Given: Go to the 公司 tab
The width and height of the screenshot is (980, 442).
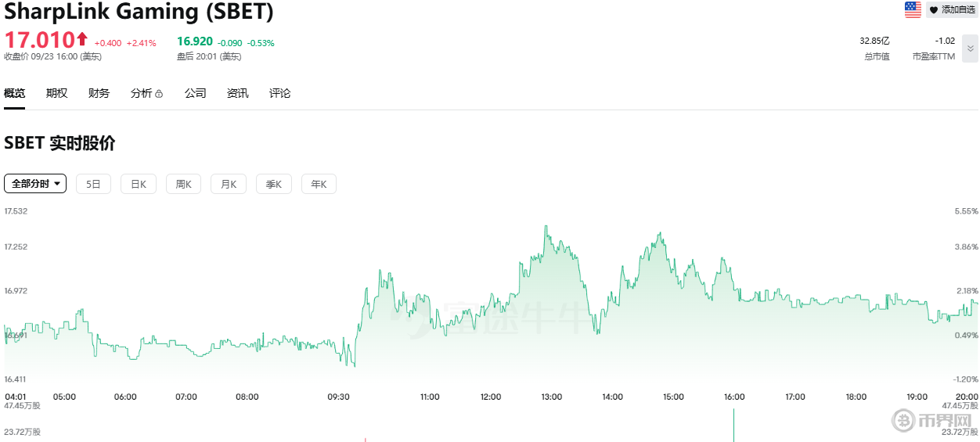Looking at the screenshot, I should coord(195,93).
